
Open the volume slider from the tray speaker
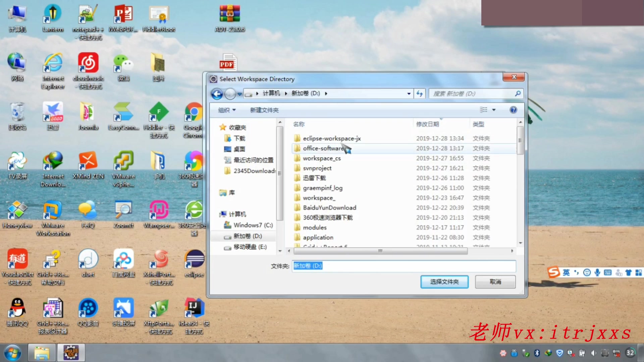point(594,353)
